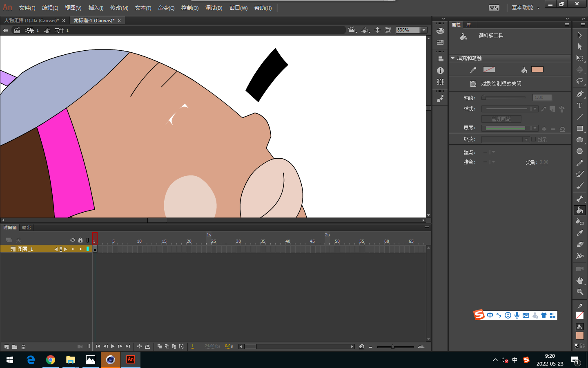The image size is (588, 368).
Task: Add a new layer folder
Action: (15, 347)
